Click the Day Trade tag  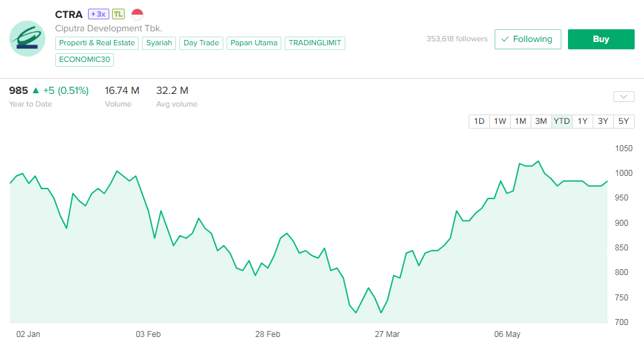201,43
